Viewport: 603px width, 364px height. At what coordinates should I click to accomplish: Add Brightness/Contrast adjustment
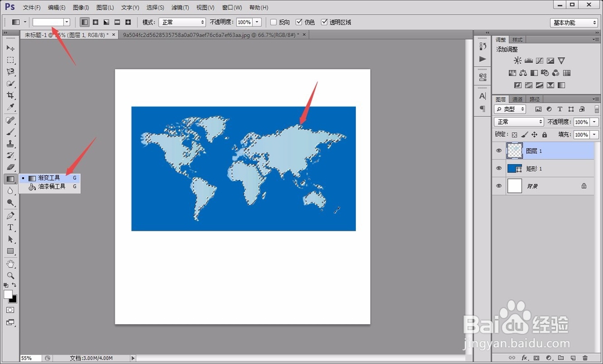click(517, 61)
